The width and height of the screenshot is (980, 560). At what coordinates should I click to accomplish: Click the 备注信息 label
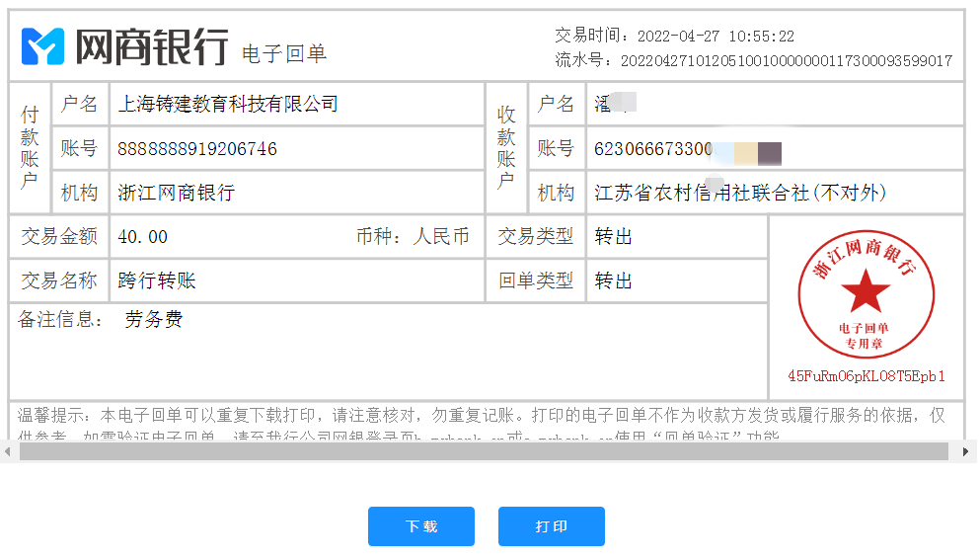pyautogui.click(x=60, y=320)
